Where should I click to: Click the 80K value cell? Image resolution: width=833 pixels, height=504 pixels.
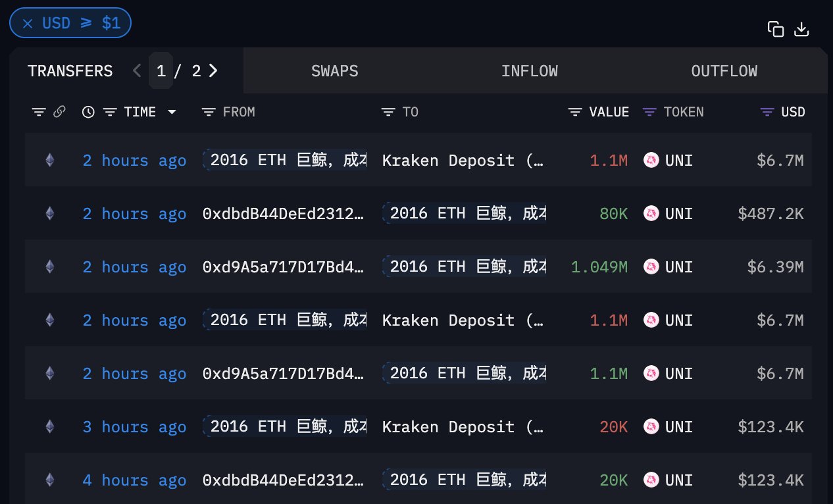coord(613,214)
